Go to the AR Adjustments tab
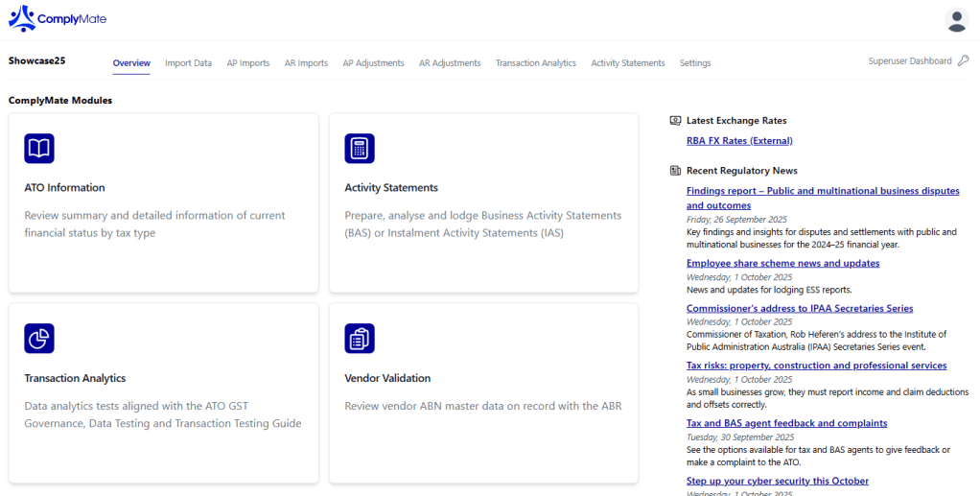 [450, 63]
